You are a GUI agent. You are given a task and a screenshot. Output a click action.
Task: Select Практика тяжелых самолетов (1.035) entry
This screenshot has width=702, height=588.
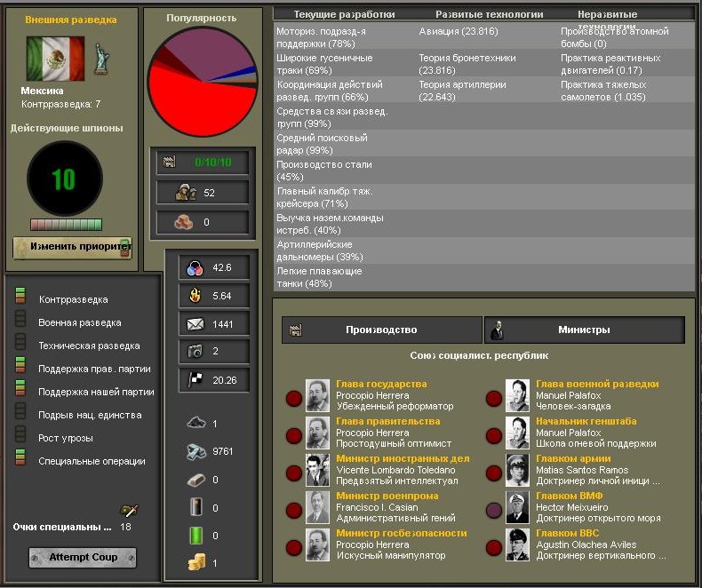(603, 91)
